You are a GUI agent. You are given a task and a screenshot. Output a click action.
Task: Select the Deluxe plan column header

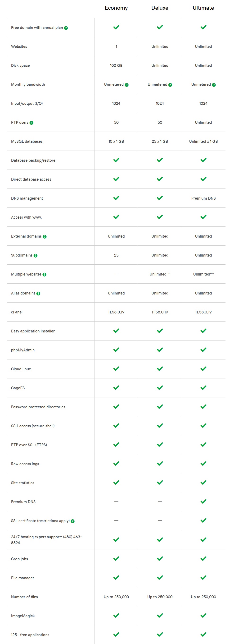click(160, 8)
